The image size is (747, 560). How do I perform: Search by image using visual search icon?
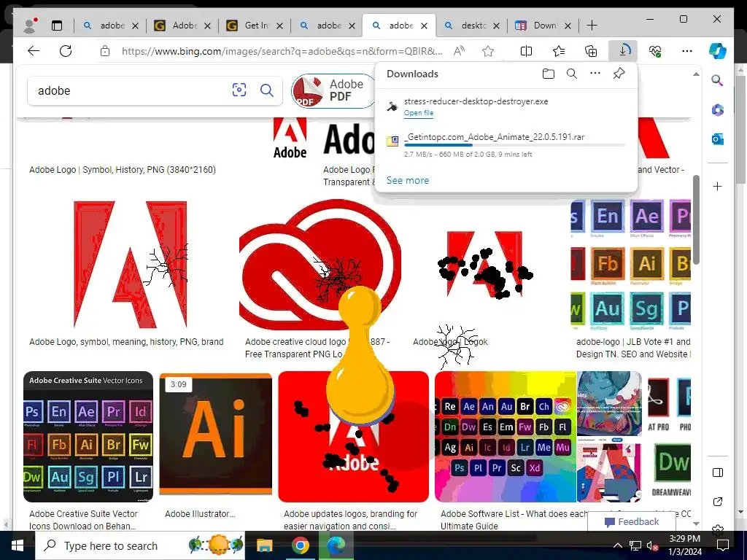[239, 90]
